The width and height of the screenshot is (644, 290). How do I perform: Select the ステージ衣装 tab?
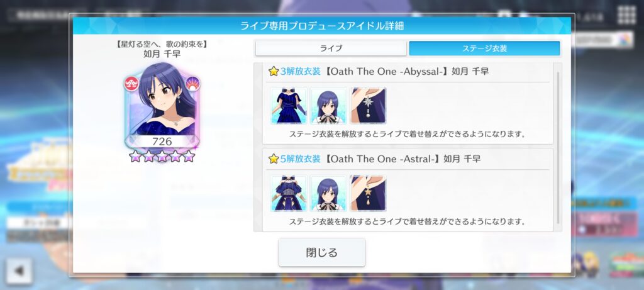click(x=485, y=48)
